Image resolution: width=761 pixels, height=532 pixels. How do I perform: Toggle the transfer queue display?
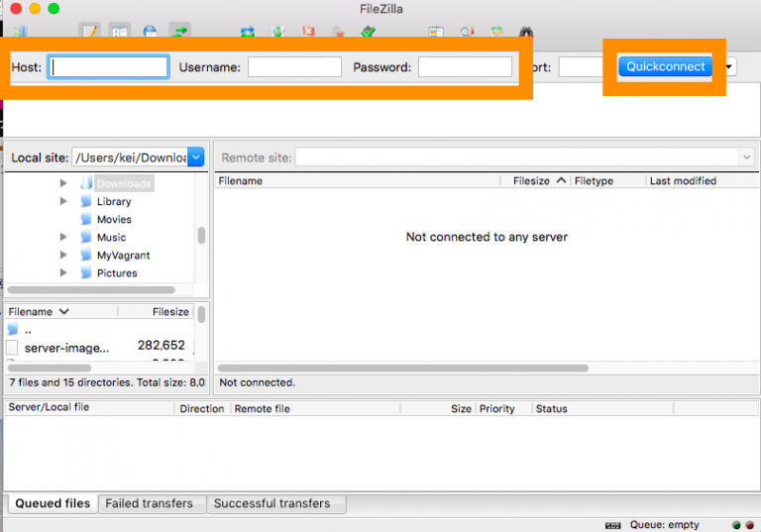pos(180,33)
